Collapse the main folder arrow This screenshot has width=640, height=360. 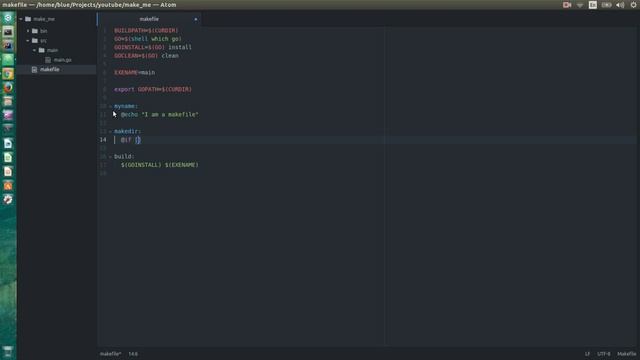[x=34, y=50]
